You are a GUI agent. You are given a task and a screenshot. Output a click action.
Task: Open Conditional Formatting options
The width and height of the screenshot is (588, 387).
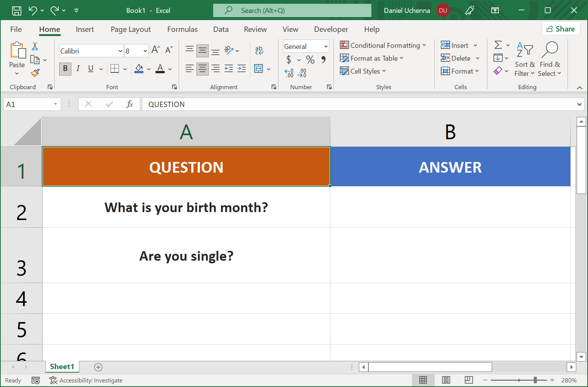pyautogui.click(x=384, y=45)
